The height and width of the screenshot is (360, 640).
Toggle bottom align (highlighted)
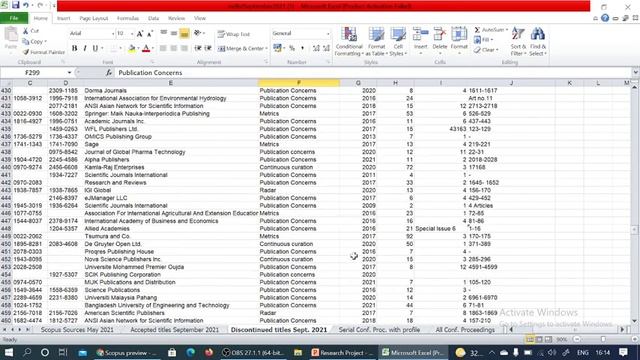point(184,33)
